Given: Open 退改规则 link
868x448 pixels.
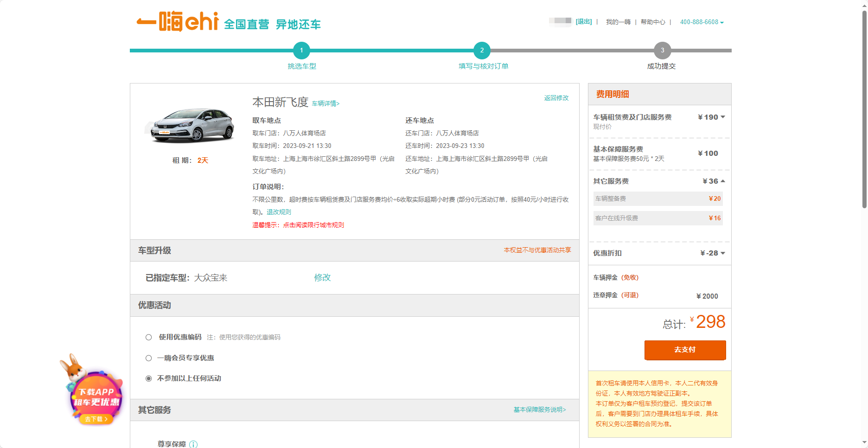Looking at the screenshot, I should tap(279, 212).
